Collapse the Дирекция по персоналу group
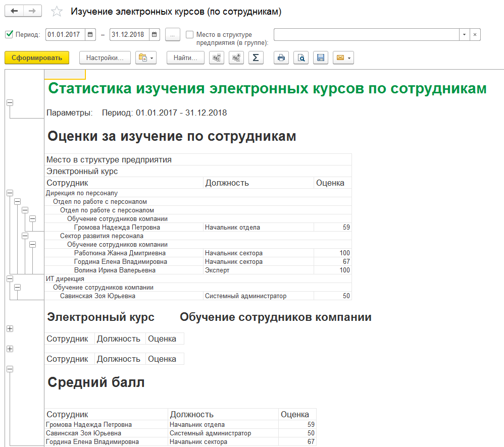The height and width of the screenshot is (447, 504). [9, 193]
